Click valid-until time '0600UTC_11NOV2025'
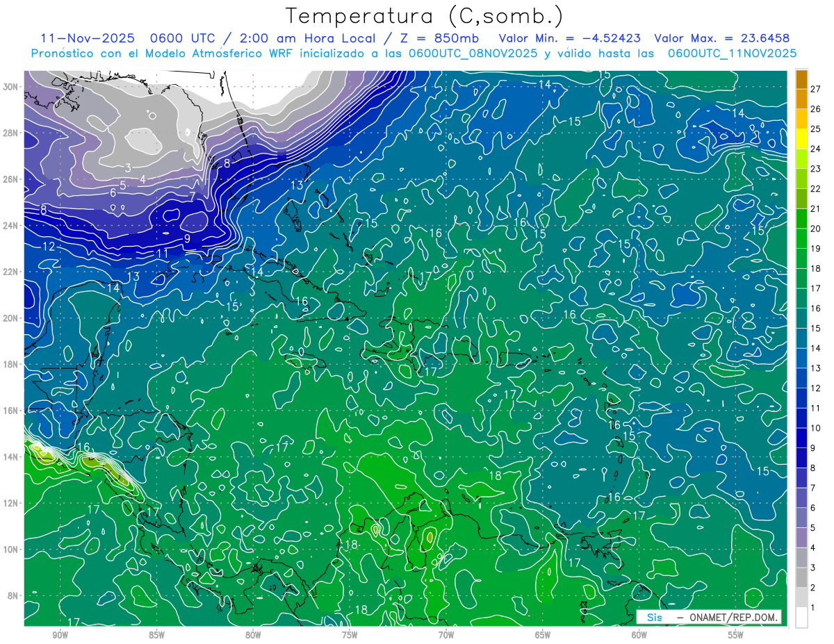The image size is (834, 644). (732, 53)
